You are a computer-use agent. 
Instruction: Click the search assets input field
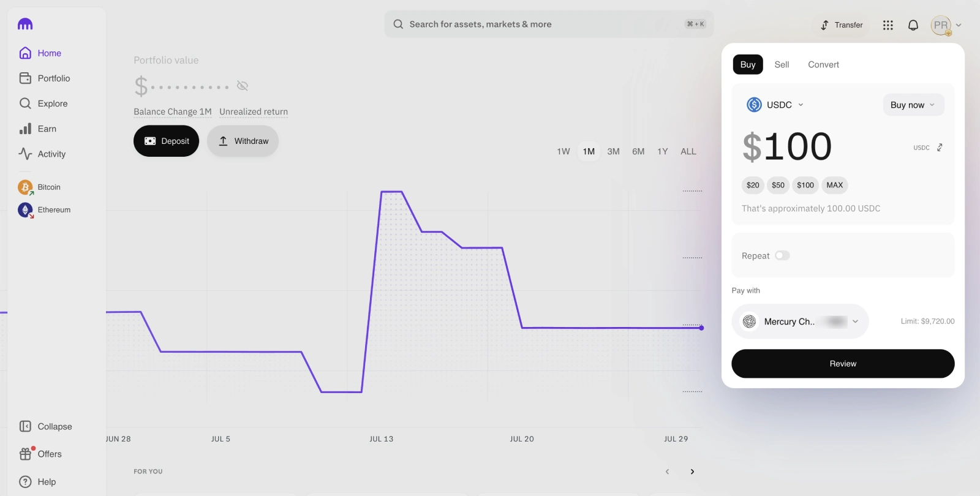click(549, 24)
